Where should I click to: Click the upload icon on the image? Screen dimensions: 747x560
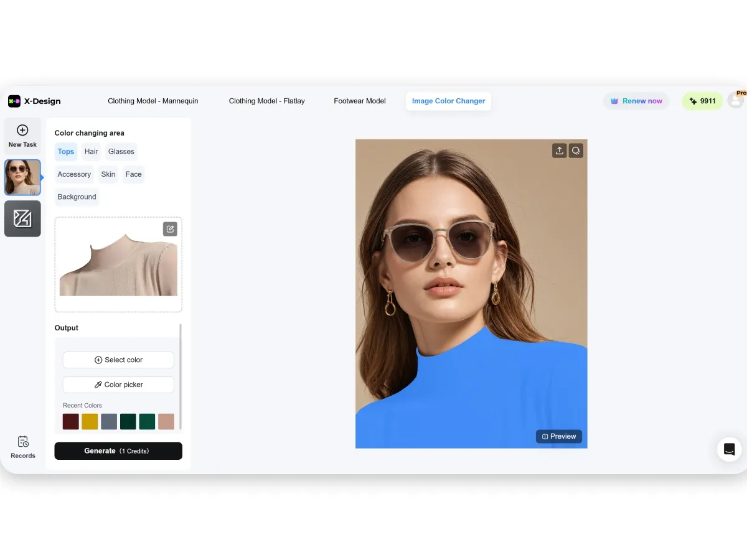point(559,151)
